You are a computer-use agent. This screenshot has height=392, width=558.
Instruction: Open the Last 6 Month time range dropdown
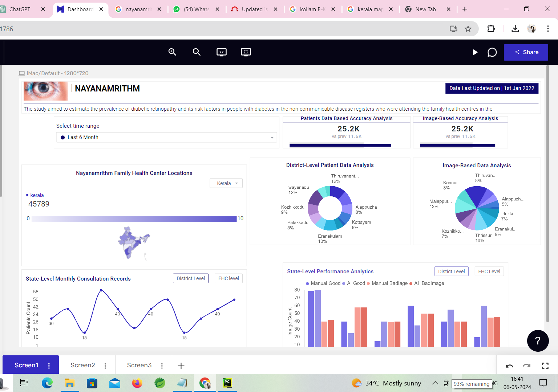click(x=166, y=137)
